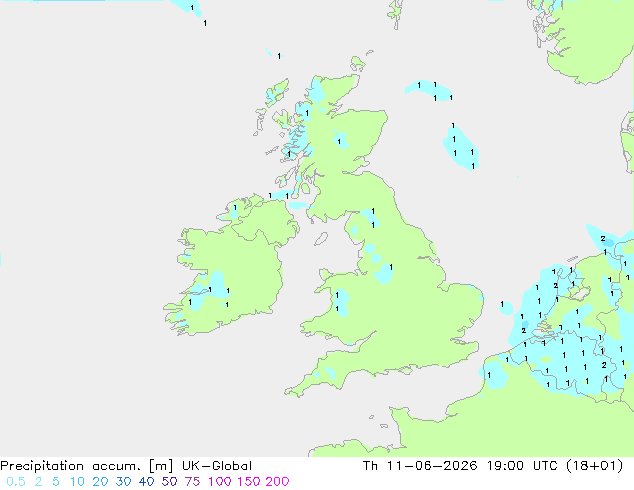Screen dimensions: 634x490
Task: Click the "[m]" unit label
Action: click(161, 466)
